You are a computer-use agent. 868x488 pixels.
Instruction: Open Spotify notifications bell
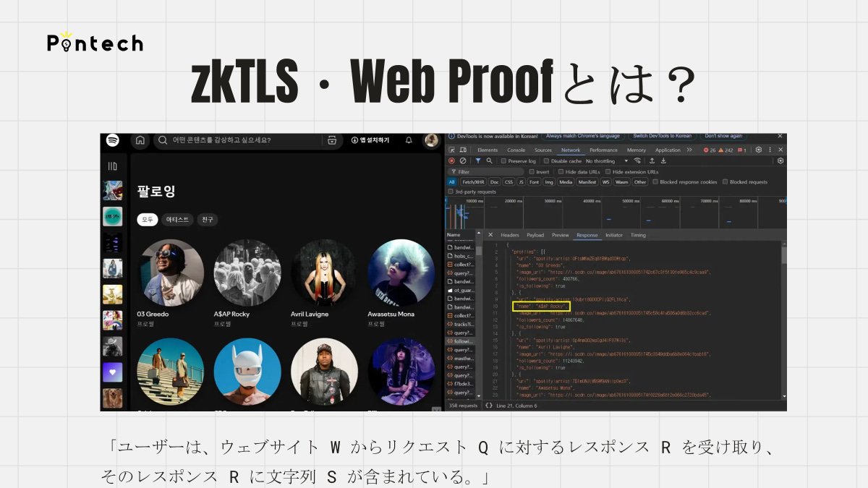coord(409,140)
